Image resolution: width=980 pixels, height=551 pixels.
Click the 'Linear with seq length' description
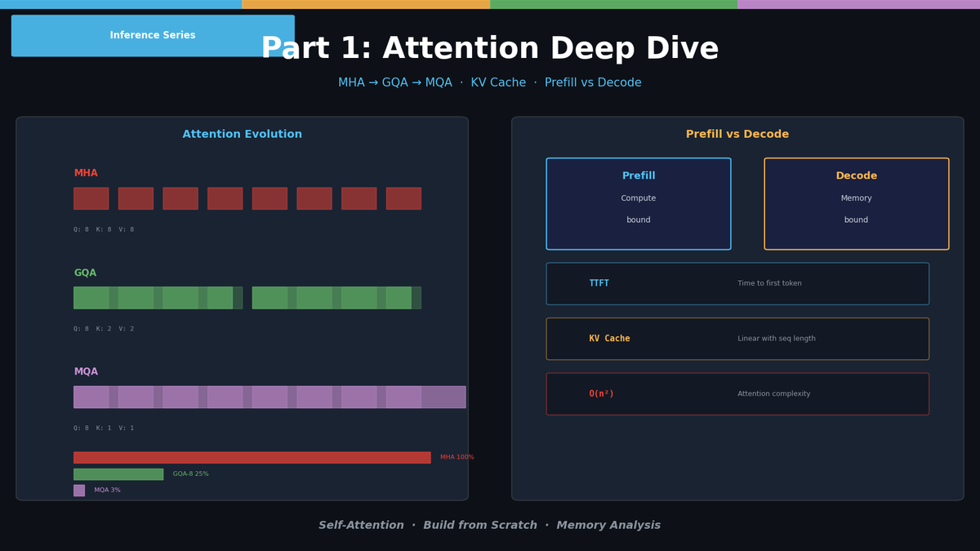tap(777, 339)
